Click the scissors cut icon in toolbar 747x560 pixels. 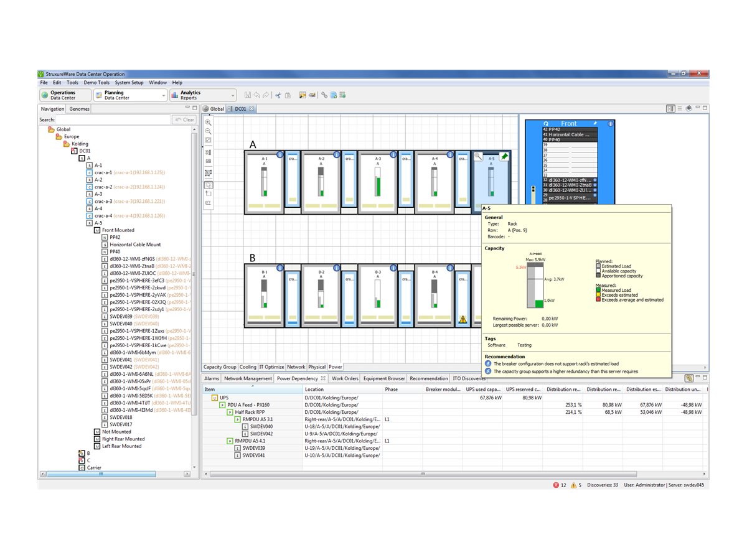coord(279,95)
